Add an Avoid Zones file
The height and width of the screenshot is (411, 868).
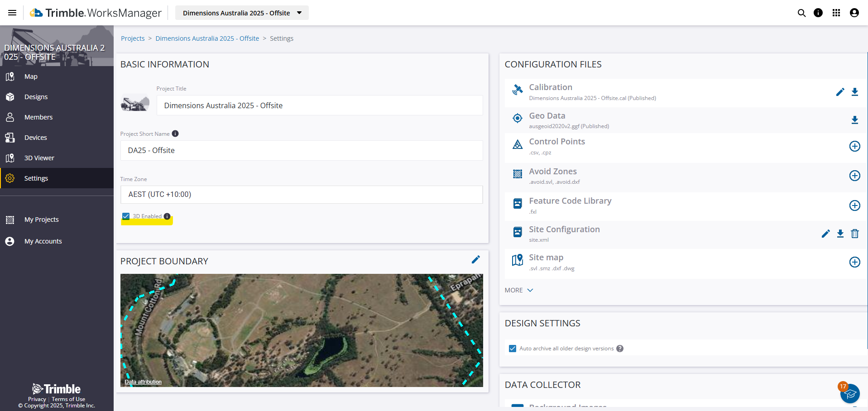click(x=854, y=176)
